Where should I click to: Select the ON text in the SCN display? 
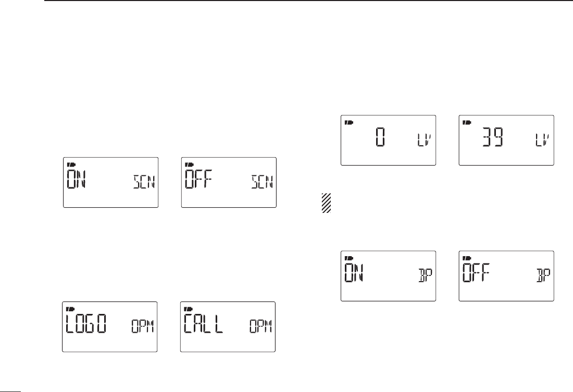point(76,180)
